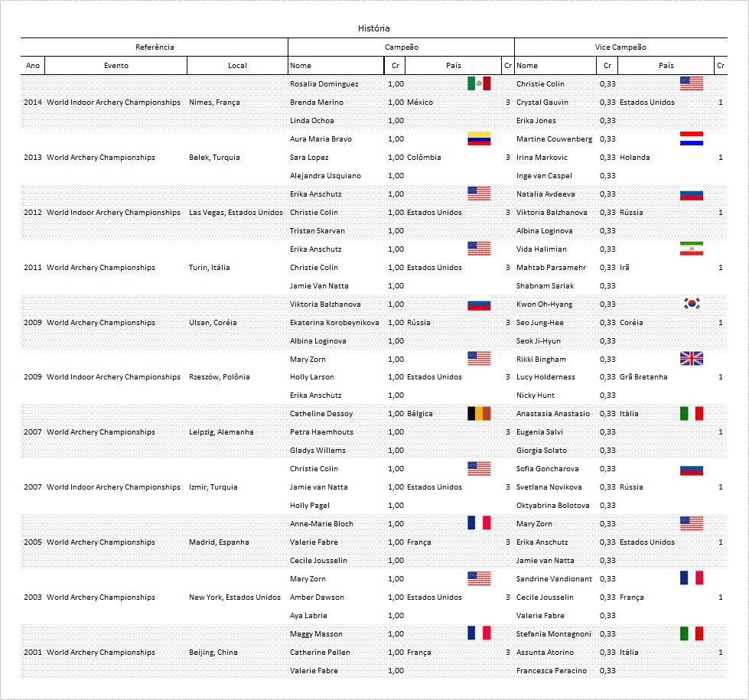Select the Colômbia country cell
Image resolution: width=749 pixels, height=700 pixels.
pyautogui.click(x=424, y=157)
